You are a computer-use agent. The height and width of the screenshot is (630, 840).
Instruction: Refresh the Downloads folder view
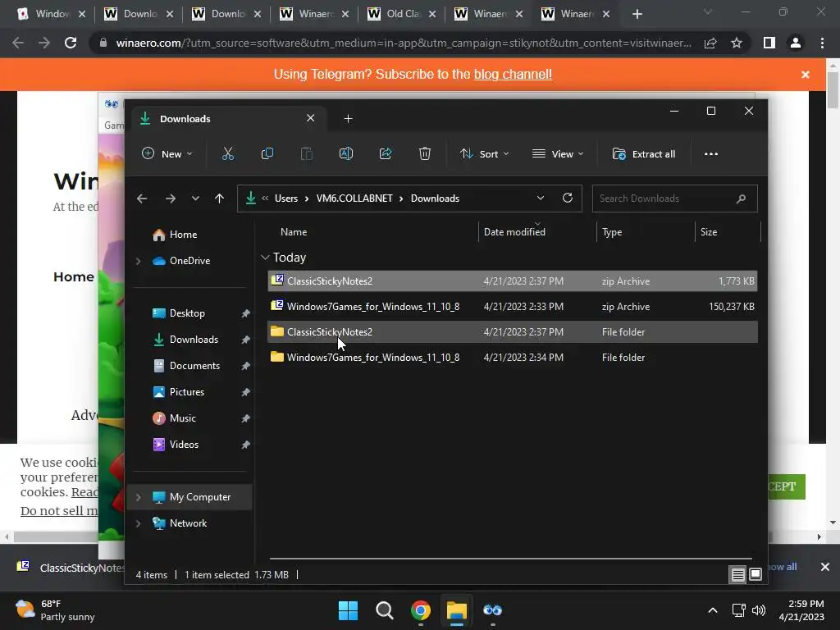(x=568, y=198)
